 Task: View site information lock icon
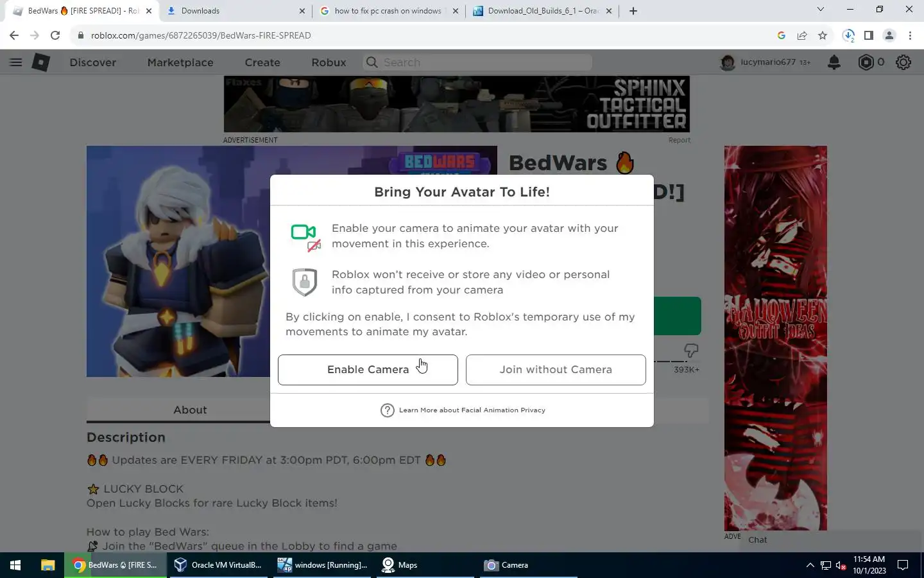click(80, 35)
